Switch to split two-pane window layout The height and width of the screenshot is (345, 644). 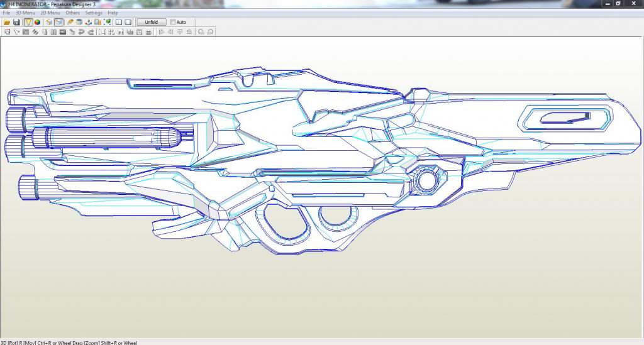(119, 22)
